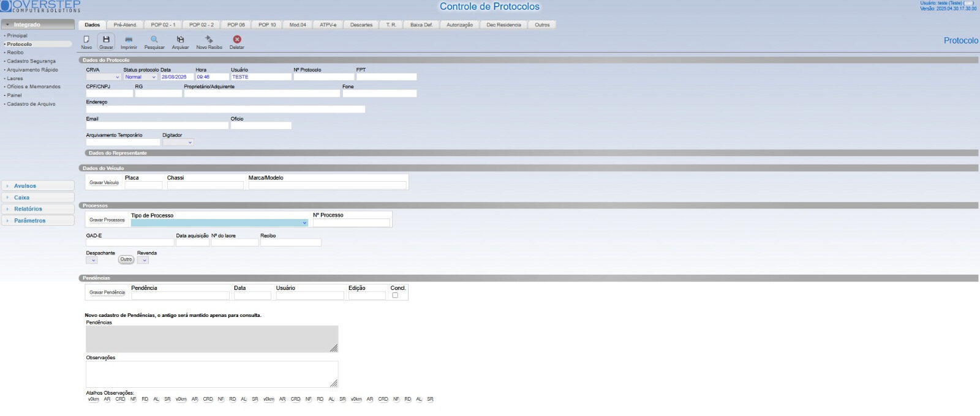Tick the Concl. checkbox
The height and width of the screenshot is (416, 980).
[395, 295]
